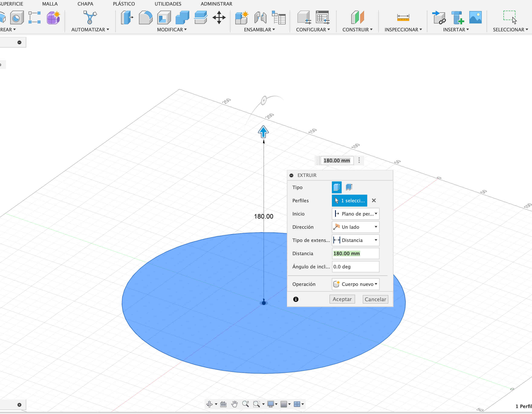Image resolution: width=532 pixels, height=414 pixels.
Task: Click the Zoom magnifier icon
Action: (x=246, y=404)
